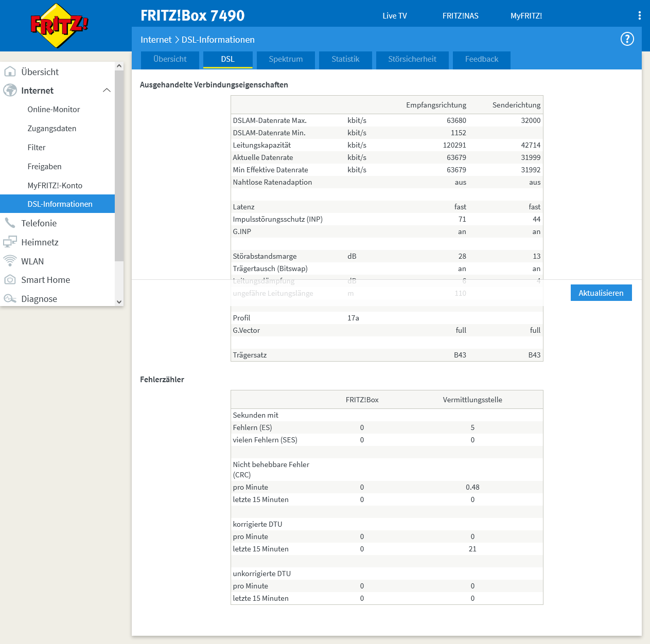Click the WLAN wireless icon
The width and height of the screenshot is (650, 644).
(10, 261)
